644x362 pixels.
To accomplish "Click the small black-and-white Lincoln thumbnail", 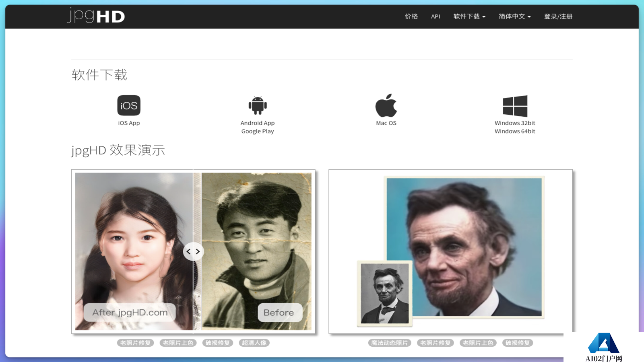I will [x=384, y=293].
